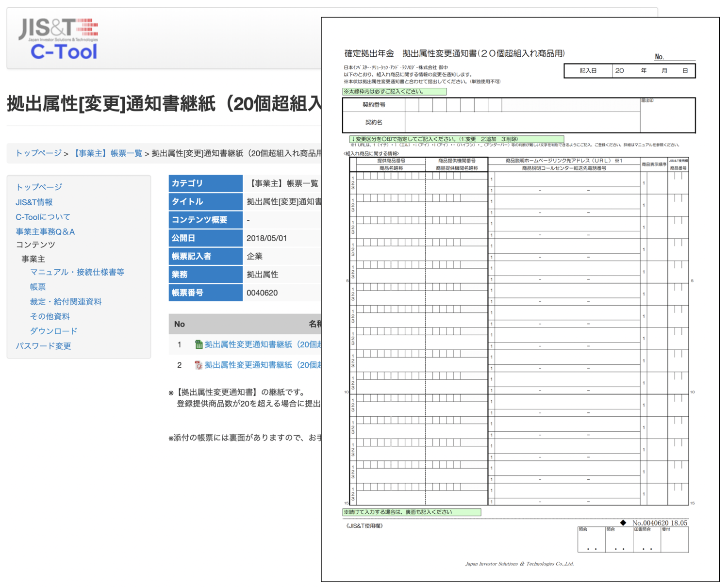Click the 提供商品番号 column header in form
Viewport: 728px width, 587px height.
coord(391,161)
